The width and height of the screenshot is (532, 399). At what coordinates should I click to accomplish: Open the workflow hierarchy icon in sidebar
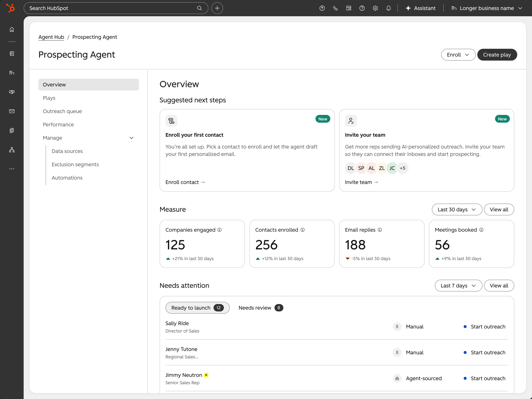[x=12, y=150]
